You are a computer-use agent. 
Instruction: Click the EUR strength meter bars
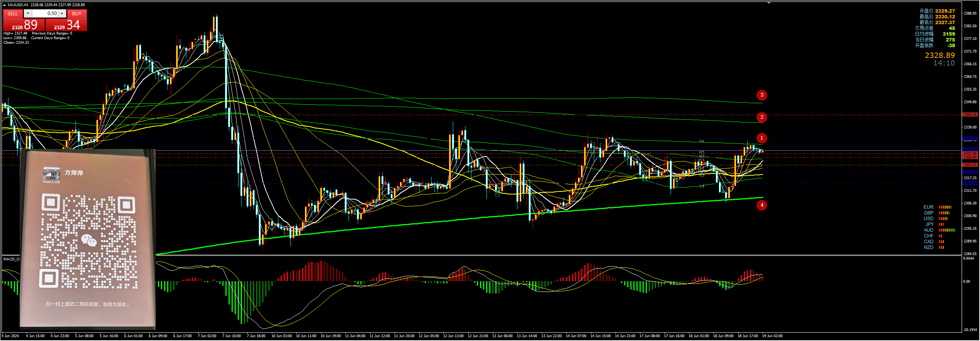[945, 207]
